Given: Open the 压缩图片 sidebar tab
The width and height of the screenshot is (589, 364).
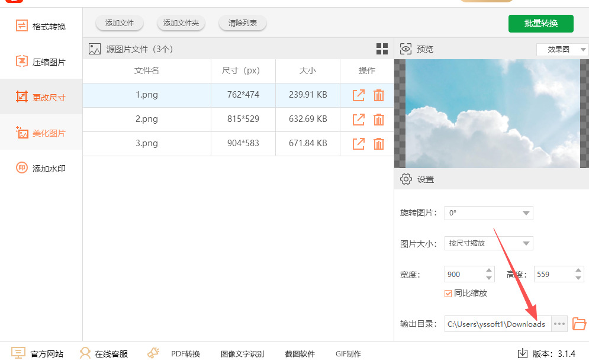Looking at the screenshot, I should coord(41,62).
